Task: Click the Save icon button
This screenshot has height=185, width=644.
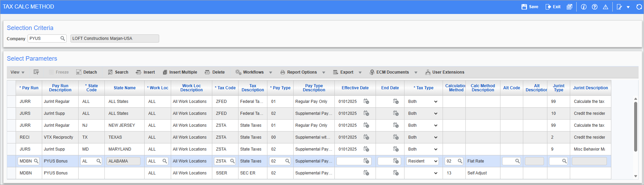Action: pos(530,7)
